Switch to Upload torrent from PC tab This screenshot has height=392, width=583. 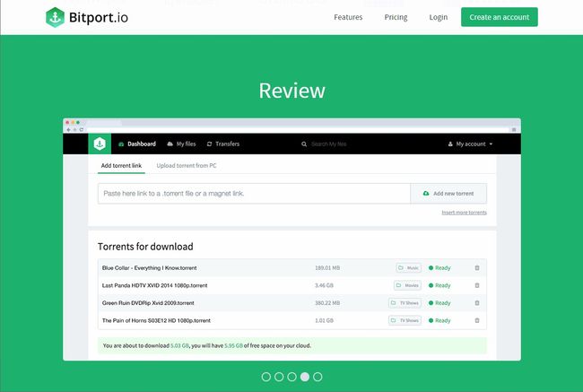(187, 166)
